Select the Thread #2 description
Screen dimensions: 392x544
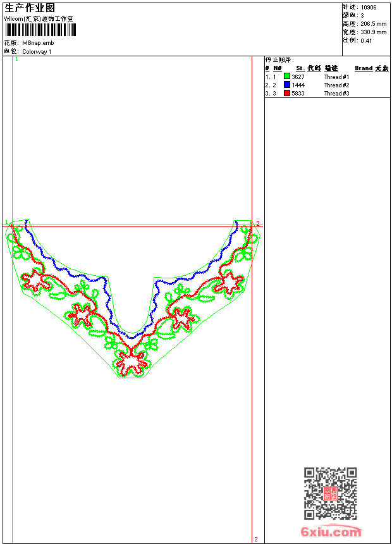tap(336, 85)
